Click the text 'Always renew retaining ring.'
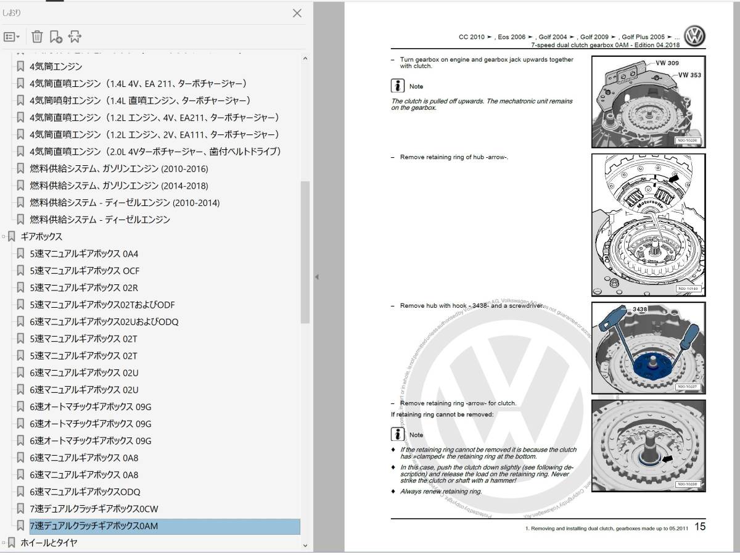This screenshot has height=560, width=740. tap(441, 492)
